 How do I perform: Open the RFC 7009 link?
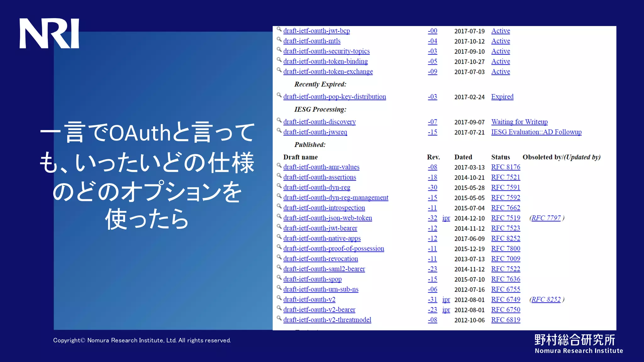(x=506, y=259)
